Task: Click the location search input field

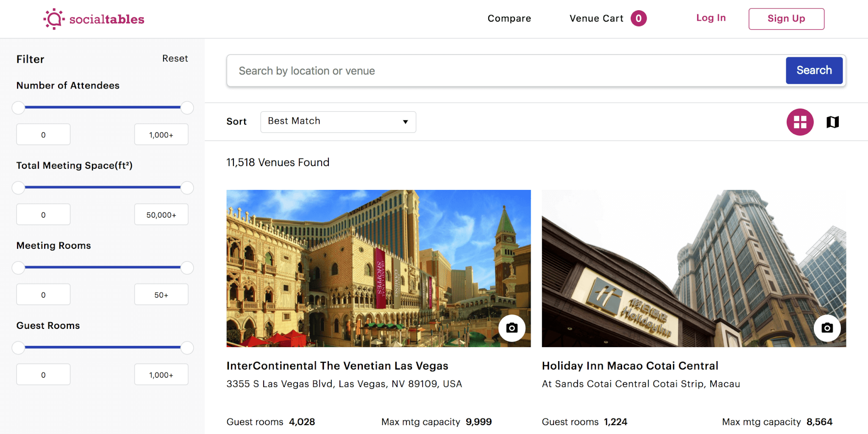Action: [466, 70]
